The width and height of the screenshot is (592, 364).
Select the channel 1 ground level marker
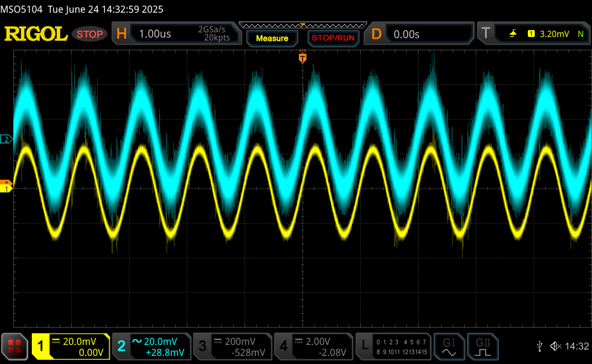pos(6,188)
